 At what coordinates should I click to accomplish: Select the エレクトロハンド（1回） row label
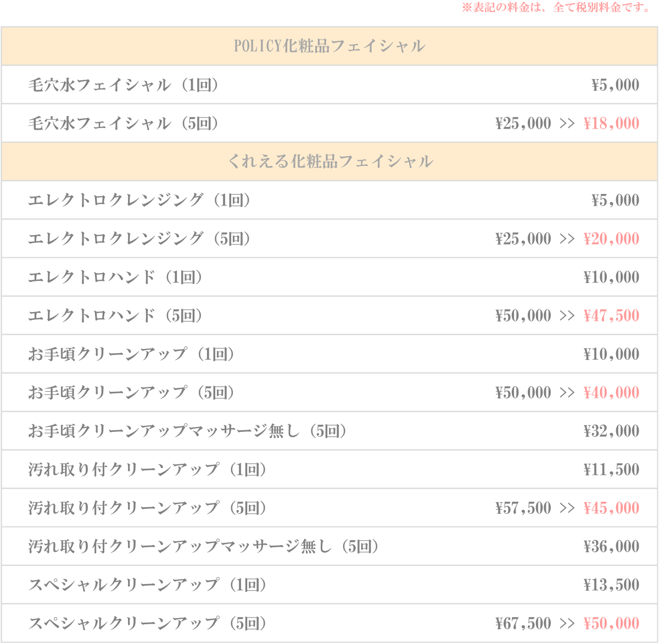coord(116,277)
